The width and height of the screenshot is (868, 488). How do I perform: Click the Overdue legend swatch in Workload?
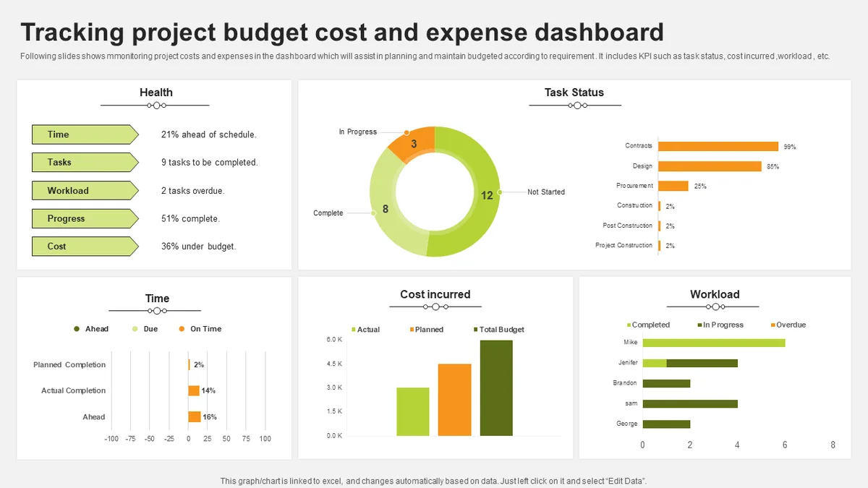[773, 325]
